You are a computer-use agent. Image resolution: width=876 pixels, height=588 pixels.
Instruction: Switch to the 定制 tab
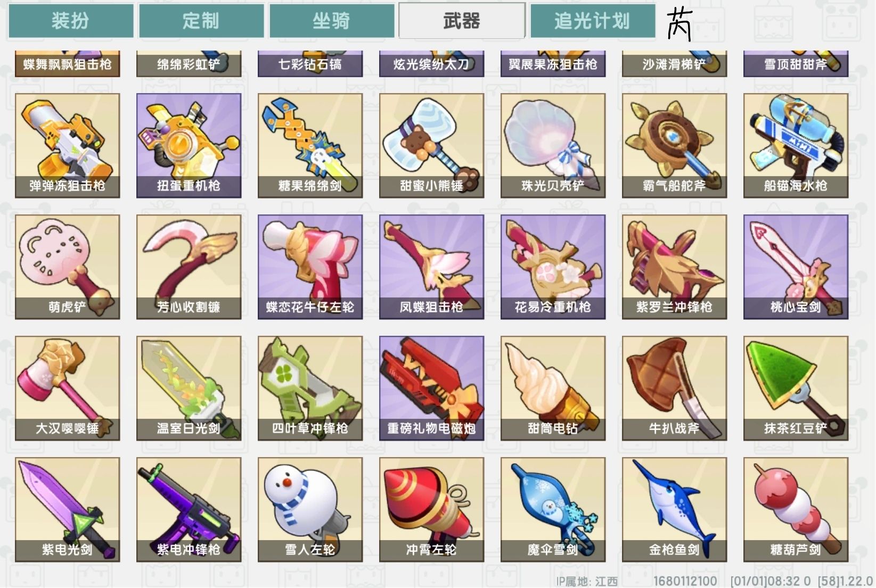(x=201, y=21)
